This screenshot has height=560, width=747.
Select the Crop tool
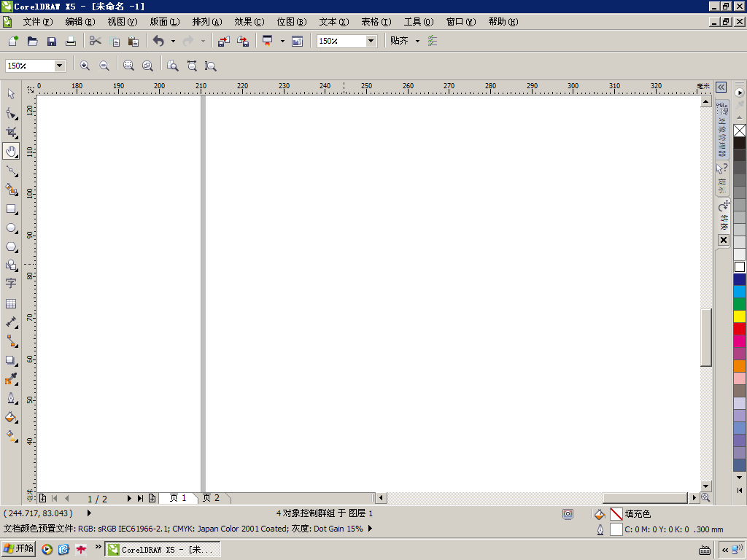coord(11,133)
